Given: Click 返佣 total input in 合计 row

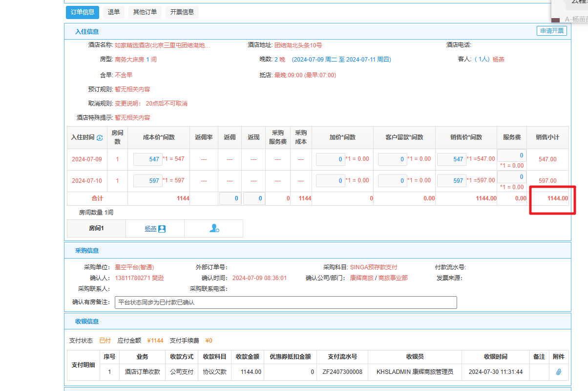Looking at the screenshot, I should click(x=230, y=198).
